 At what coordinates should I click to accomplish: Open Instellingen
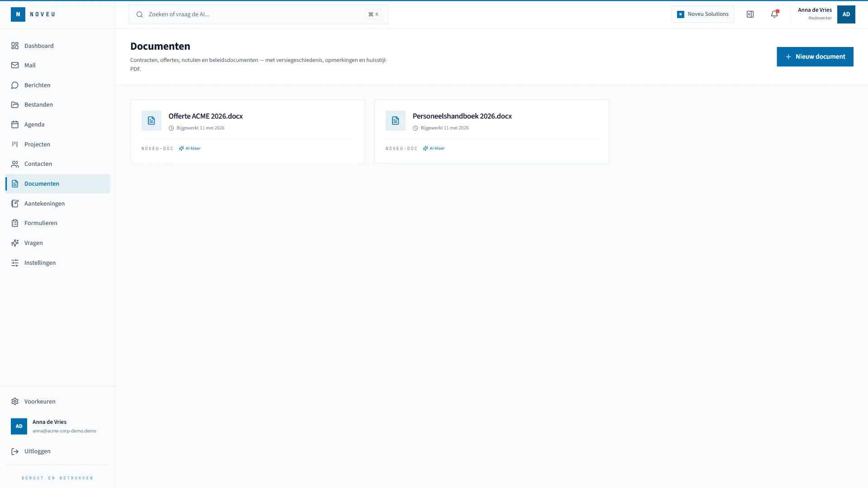pos(57,263)
